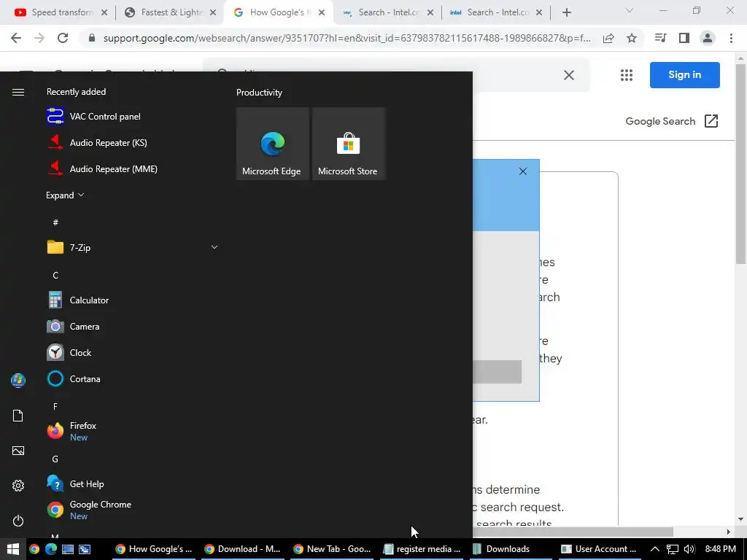
Task: Show hidden tray icons chevron
Action: [655, 549]
